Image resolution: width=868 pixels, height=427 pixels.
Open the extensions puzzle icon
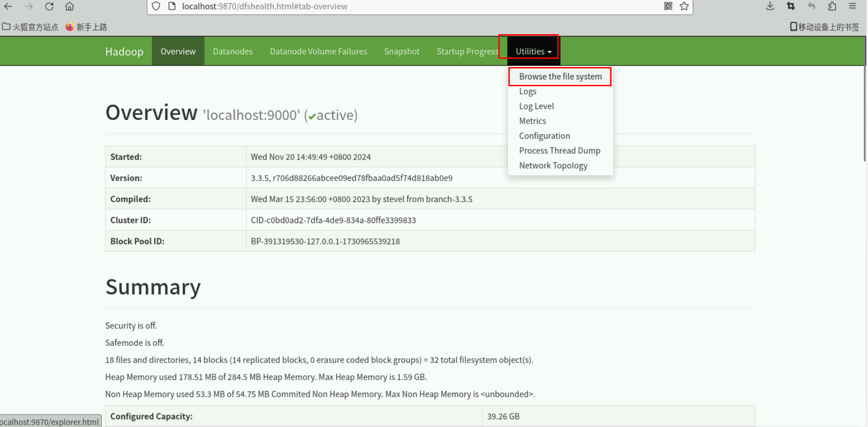[832, 6]
